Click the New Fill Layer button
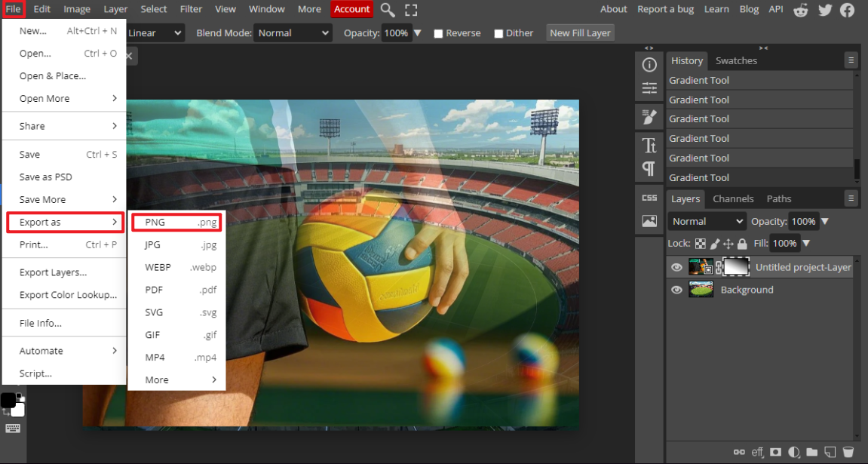 pyautogui.click(x=580, y=33)
